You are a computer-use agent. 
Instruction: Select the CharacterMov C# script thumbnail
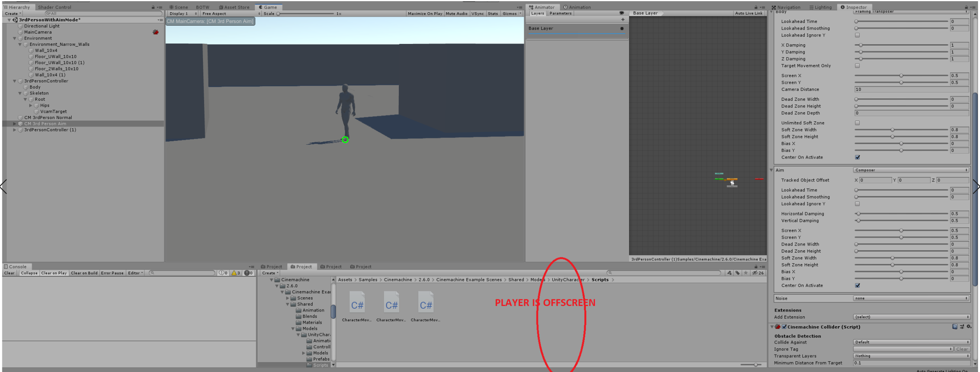click(357, 302)
